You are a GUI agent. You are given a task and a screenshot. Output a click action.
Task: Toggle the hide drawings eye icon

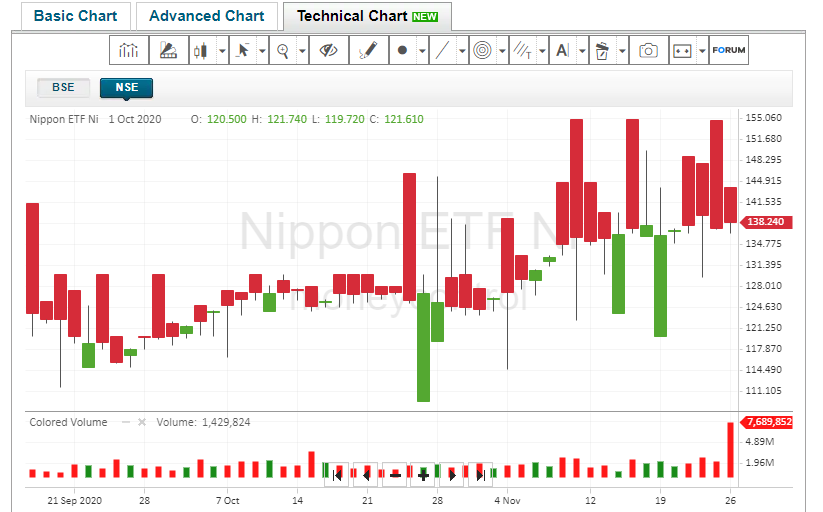pyautogui.click(x=329, y=50)
